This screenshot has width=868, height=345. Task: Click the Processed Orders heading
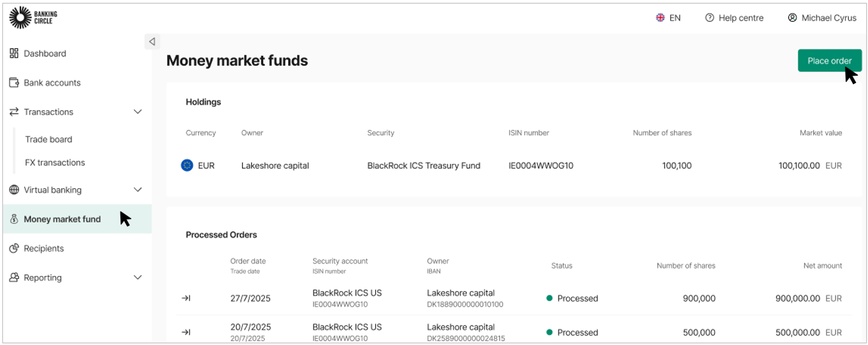coord(222,234)
